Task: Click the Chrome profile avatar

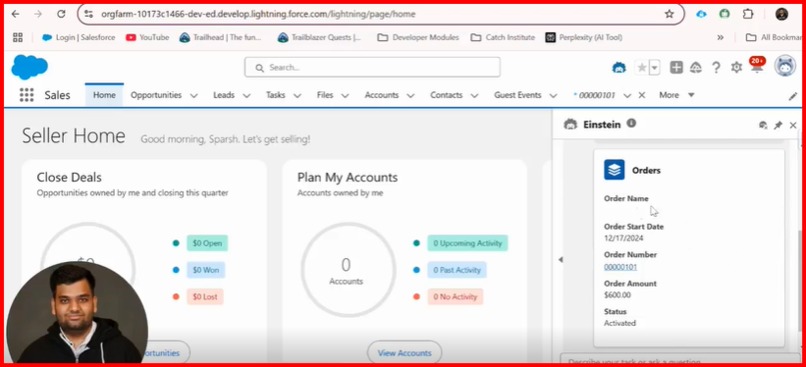Action: [x=782, y=14]
